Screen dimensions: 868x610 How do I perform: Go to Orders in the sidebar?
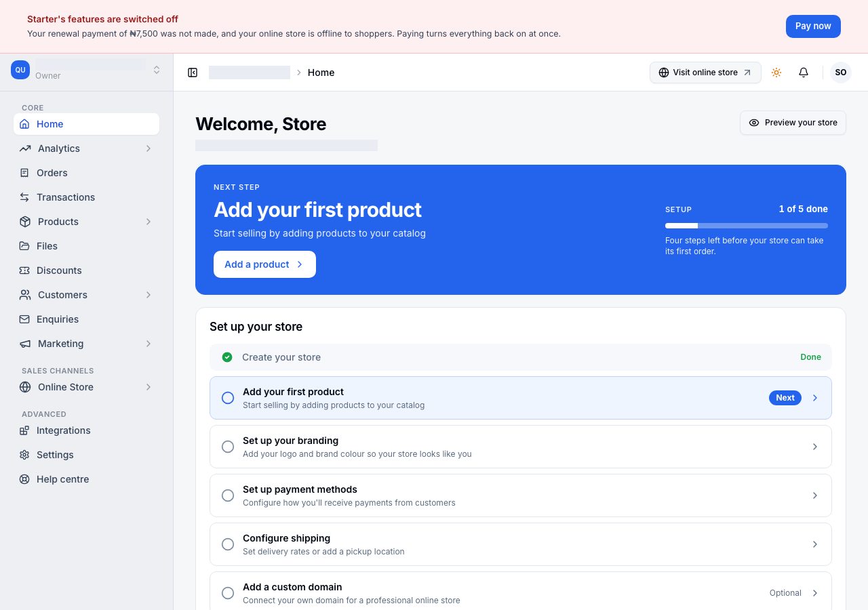[86, 173]
